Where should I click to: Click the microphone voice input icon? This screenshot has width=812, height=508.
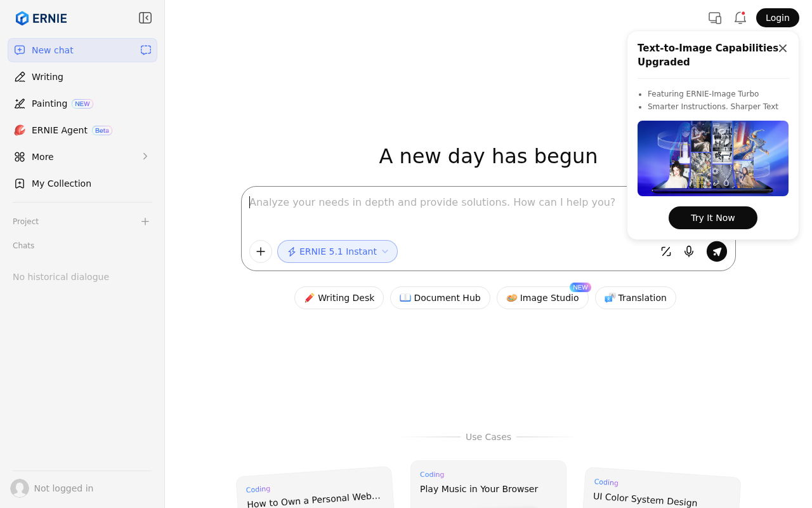coord(689,251)
